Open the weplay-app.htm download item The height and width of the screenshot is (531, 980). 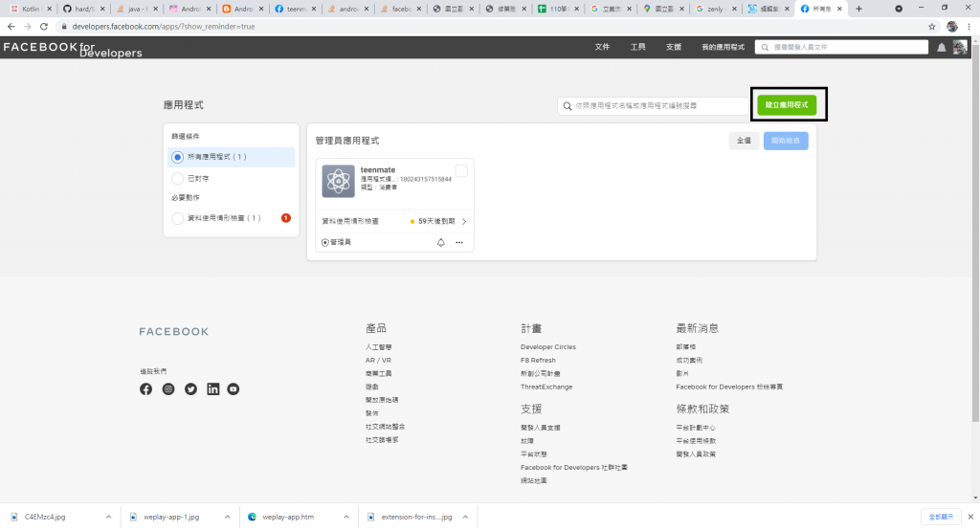pyautogui.click(x=288, y=517)
